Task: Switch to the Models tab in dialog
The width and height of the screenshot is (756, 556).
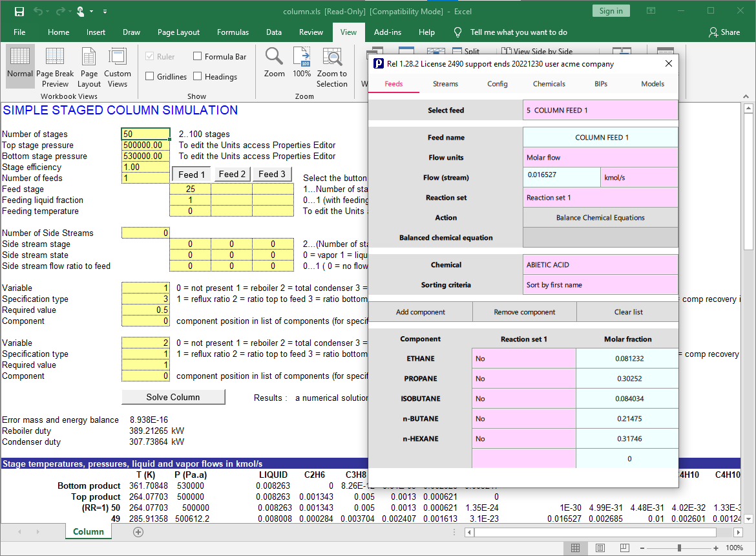Action: pyautogui.click(x=653, y=84)
